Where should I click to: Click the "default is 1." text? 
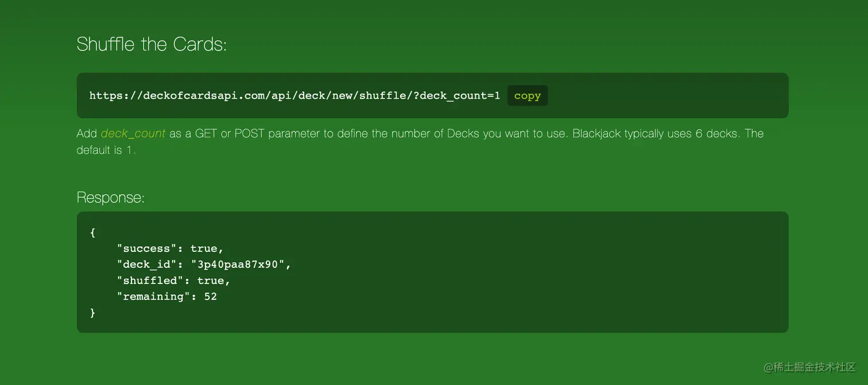click(106, 150)
